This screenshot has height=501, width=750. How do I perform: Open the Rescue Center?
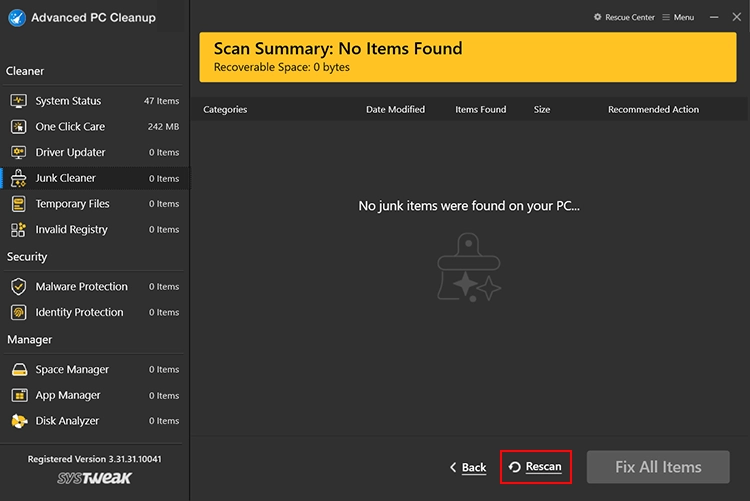click(x=625, y=17)
